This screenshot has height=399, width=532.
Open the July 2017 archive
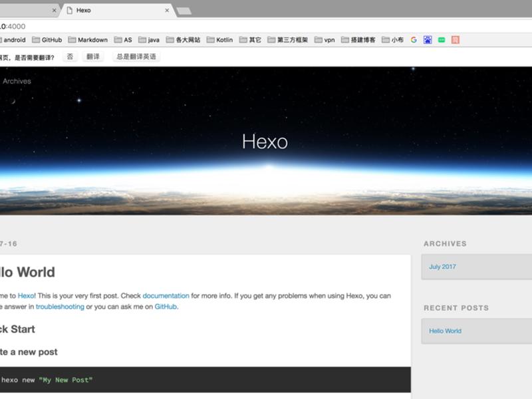click(442, 267)
